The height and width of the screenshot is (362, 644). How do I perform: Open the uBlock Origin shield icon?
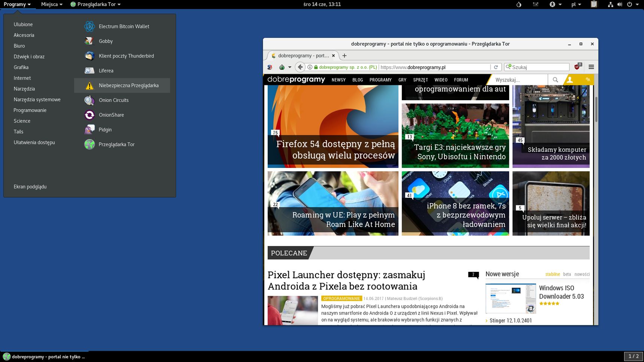(578, 67)
